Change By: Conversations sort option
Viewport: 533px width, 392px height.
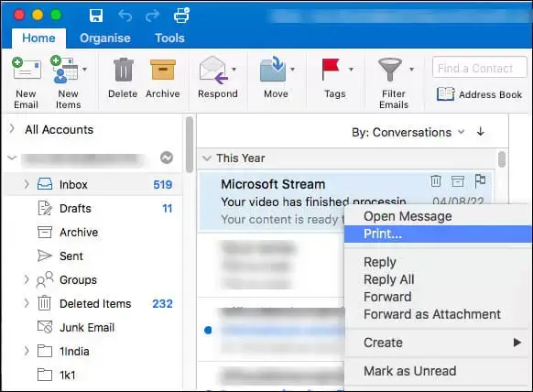(x=408, y=132)
